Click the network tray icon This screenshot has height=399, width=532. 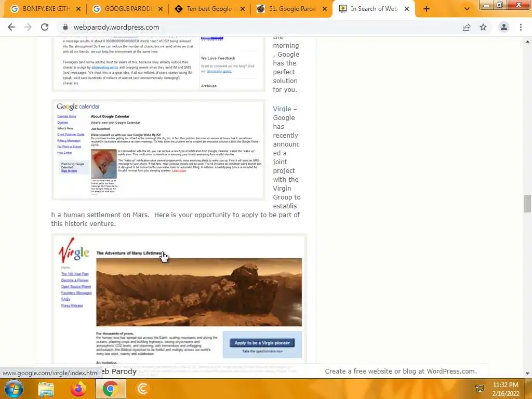(x=480, y=389)
